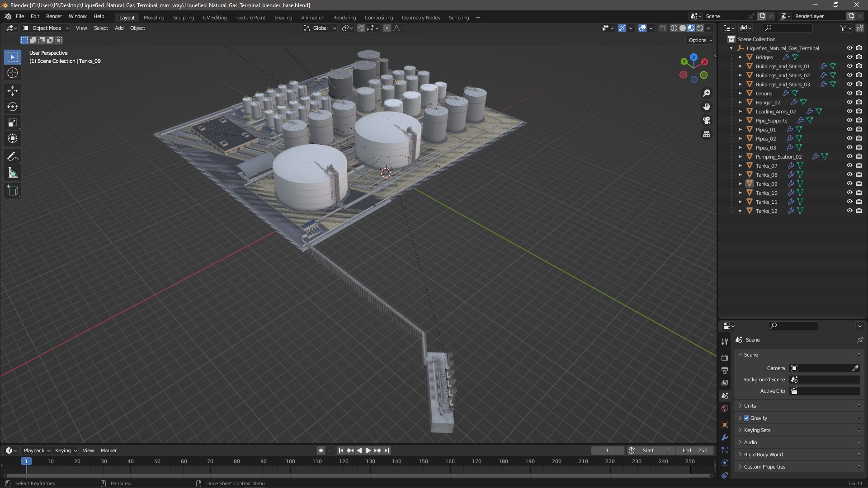Hide Bridges in the viewport
Screen dimensions: 868x488
pyautogui.click(x=849, y=57)
